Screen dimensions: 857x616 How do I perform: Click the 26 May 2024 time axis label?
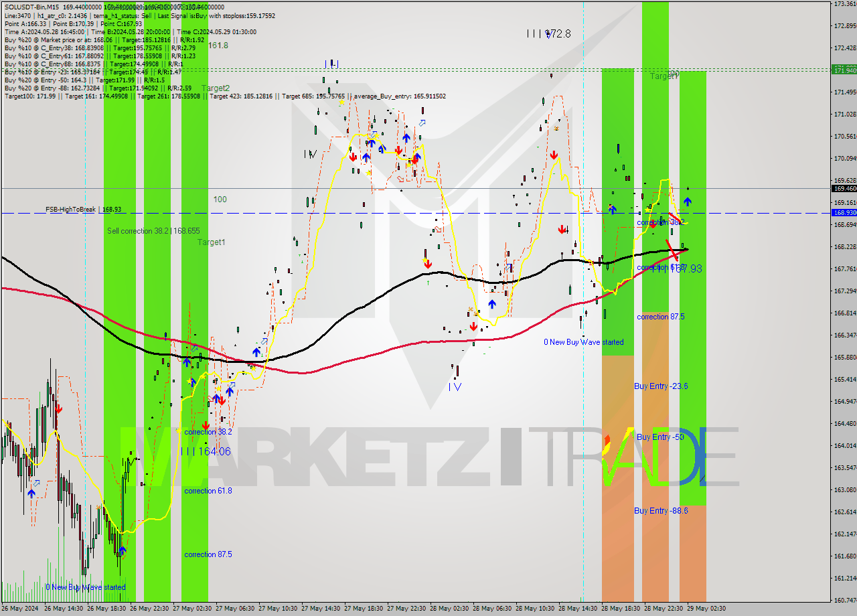pos(20,609)
